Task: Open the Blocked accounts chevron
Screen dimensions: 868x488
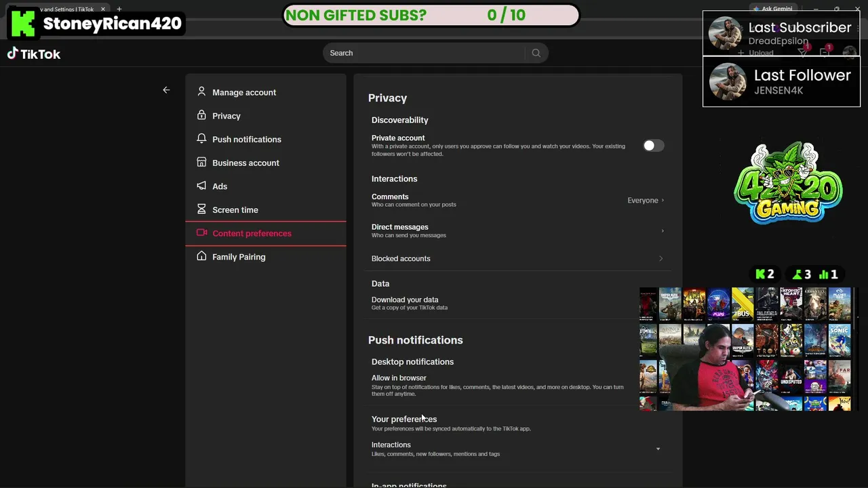Action: [661, 258]
